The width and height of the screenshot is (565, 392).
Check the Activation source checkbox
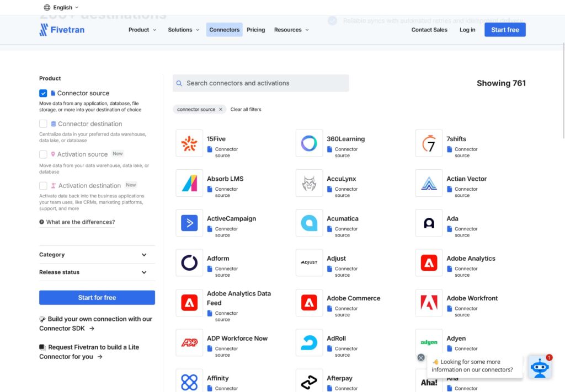tap(43, 154)
